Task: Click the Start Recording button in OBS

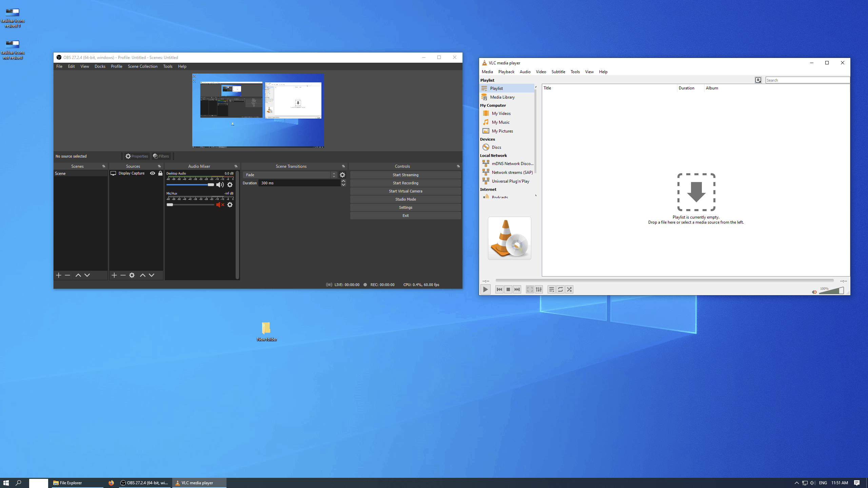Action: tap(406, 183)
